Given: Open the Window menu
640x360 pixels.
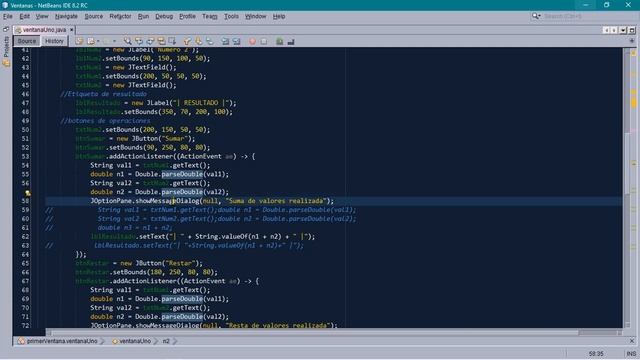Looking at the screenshot, I should click(256, 16).
